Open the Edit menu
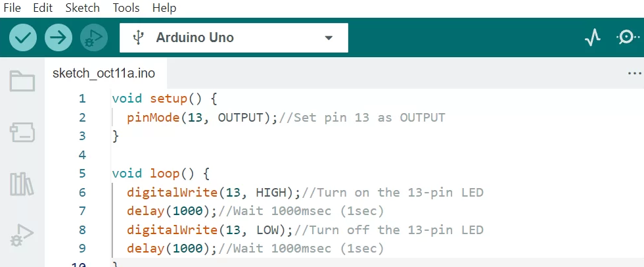 43,8
